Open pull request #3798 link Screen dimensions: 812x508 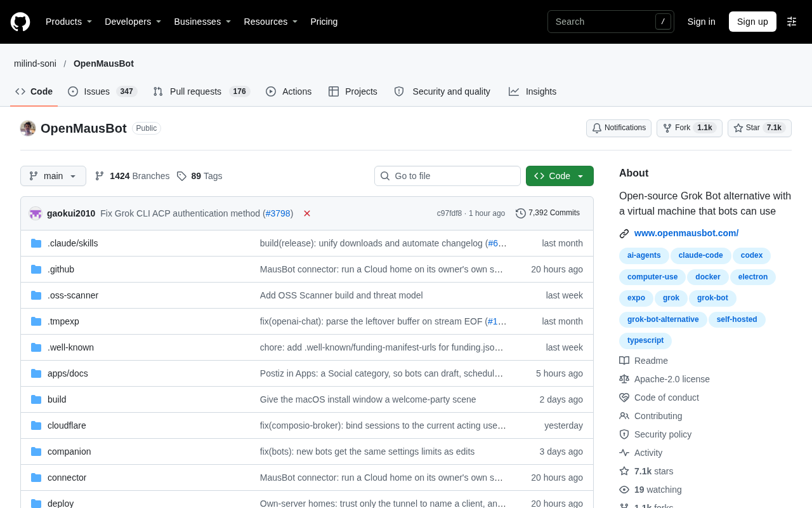[278, 213]
